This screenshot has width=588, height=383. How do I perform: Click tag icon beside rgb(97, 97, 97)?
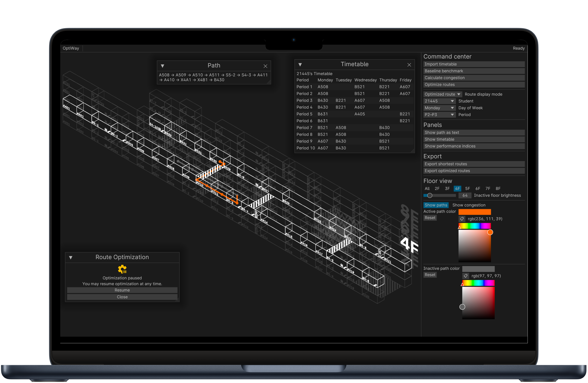(465, 276)
